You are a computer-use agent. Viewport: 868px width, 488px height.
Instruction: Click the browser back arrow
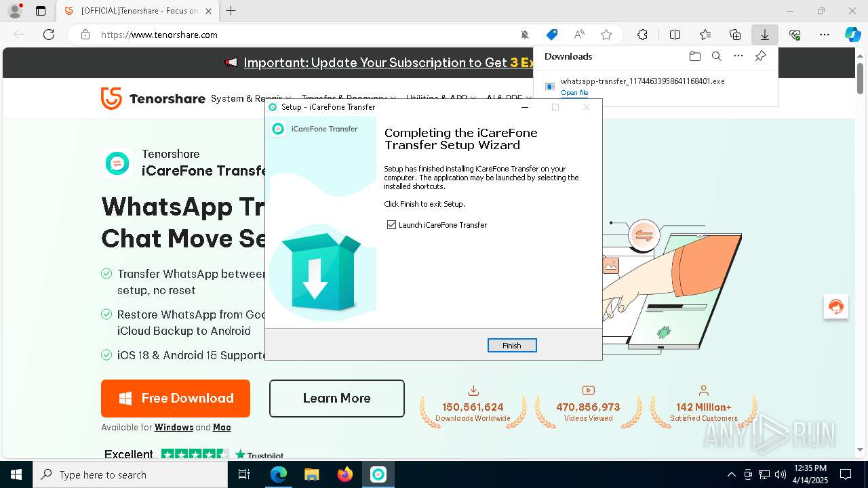(19, 35)
